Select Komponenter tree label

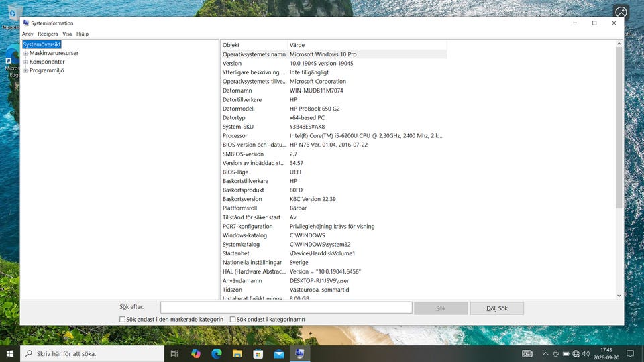point(47,62)
